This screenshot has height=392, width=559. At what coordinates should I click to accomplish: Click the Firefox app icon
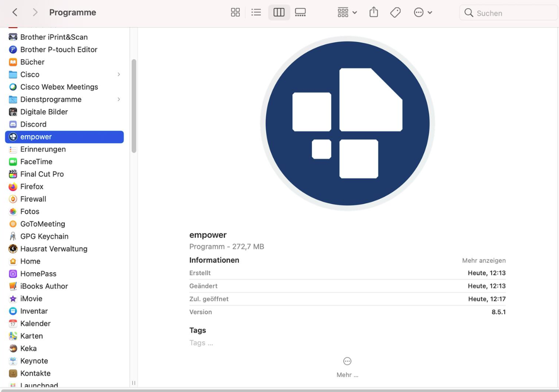click(x=13, y=187)
